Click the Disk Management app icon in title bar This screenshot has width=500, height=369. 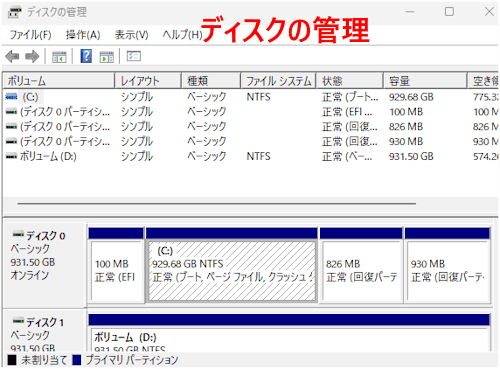[14, 12]
